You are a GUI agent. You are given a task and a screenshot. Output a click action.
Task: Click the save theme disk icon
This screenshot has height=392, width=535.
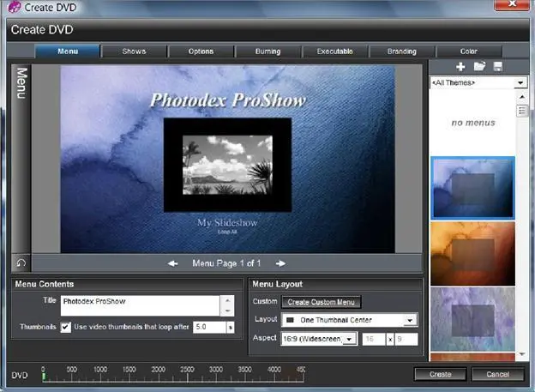pos(498,66)
